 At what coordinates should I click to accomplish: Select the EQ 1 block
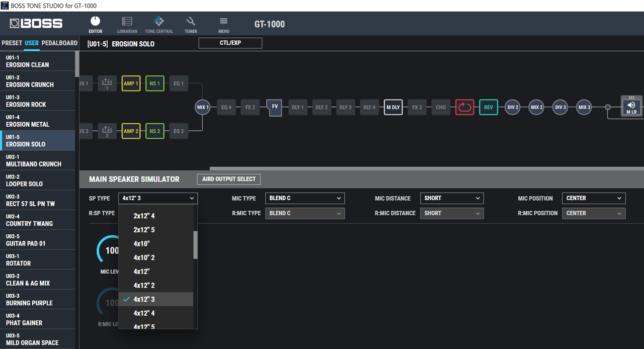click(x=179, y=83)
